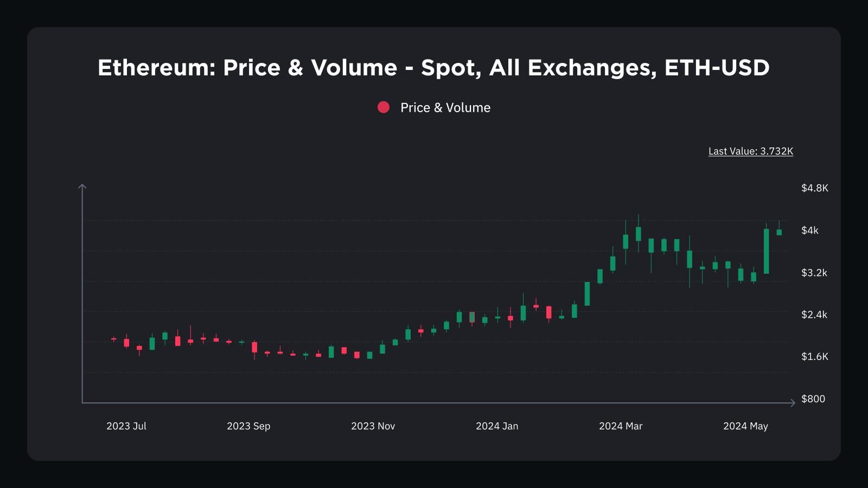The width and height of the screenshot is (868, 488).
Task: Choose the 2024 Mar date label
Action: click(x=621, y=426)
